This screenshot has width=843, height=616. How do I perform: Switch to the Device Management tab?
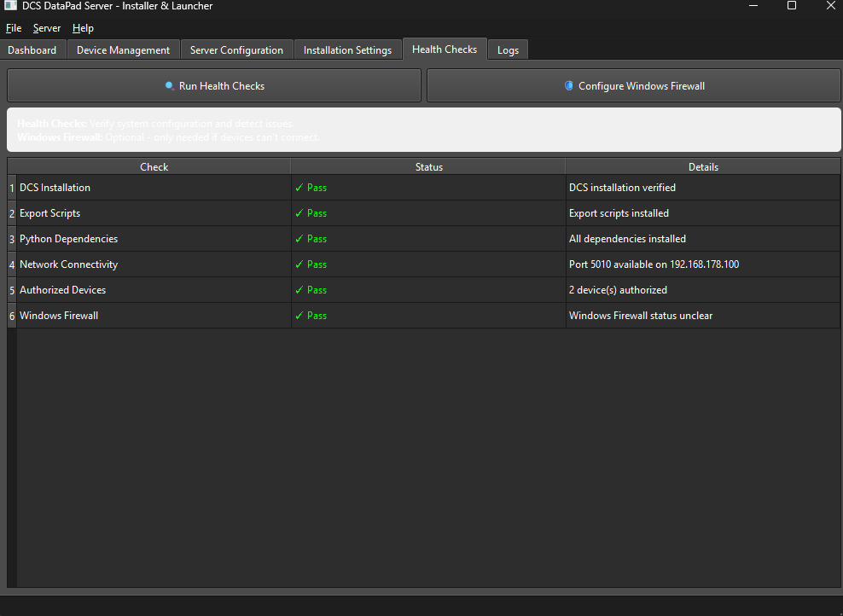coord(123,50)
